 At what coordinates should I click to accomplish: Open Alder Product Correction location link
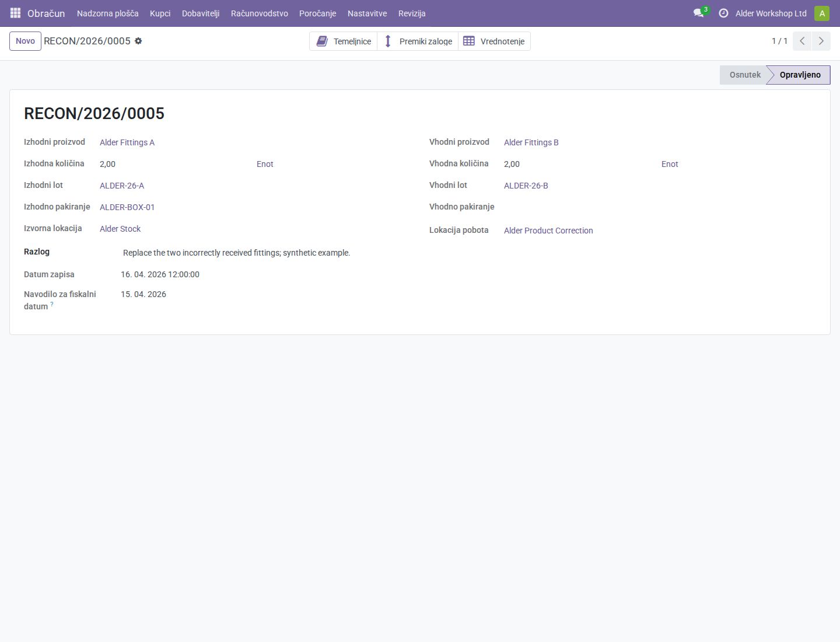pyautogui.click(x=548, y=231)
